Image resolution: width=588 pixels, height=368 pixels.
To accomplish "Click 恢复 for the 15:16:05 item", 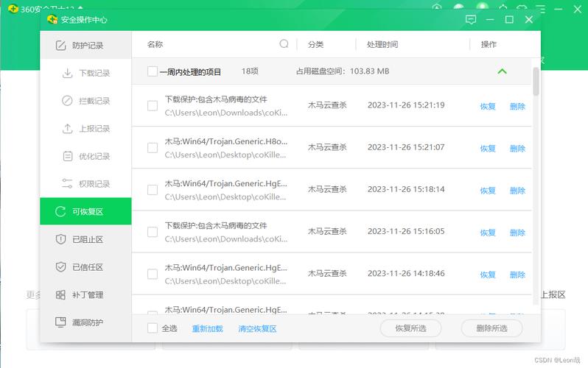I will [488, 233].
